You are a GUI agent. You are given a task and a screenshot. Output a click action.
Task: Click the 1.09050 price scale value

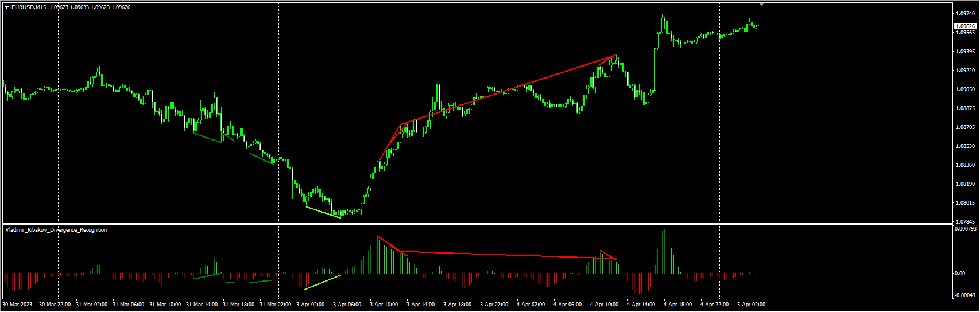(965, 89)
